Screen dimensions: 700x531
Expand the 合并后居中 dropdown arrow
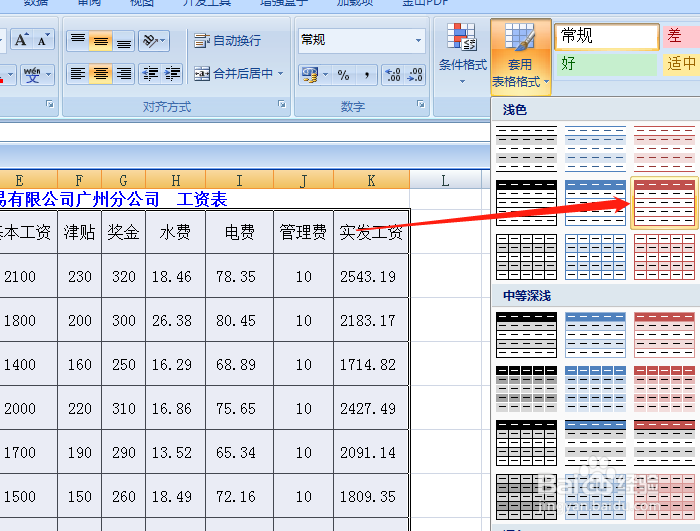280,74
